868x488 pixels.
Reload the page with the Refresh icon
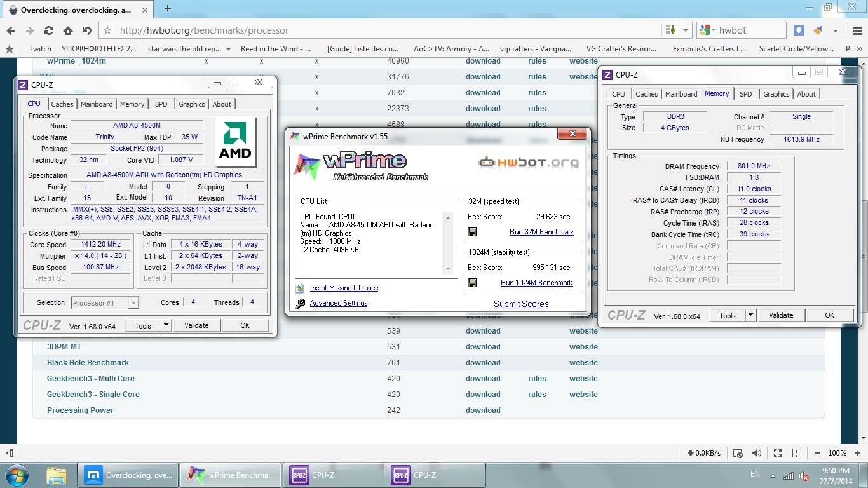[49, 30]
